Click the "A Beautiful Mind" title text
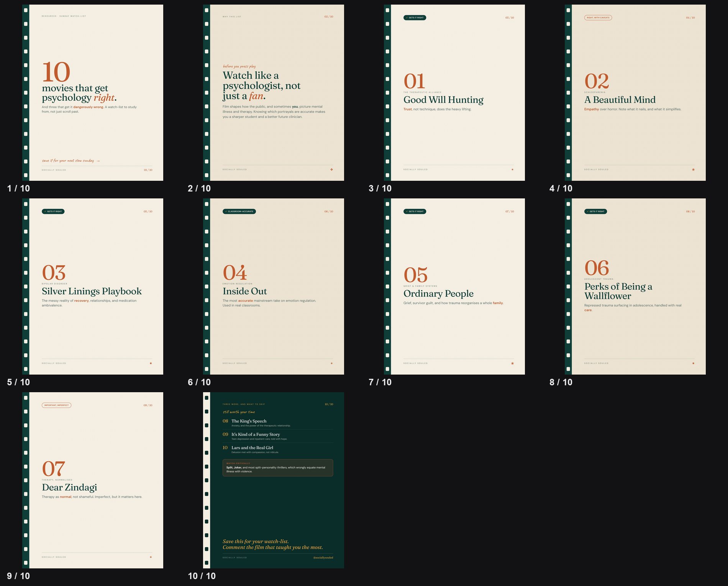Screen dimensions: 728x586 pos(620,100)
